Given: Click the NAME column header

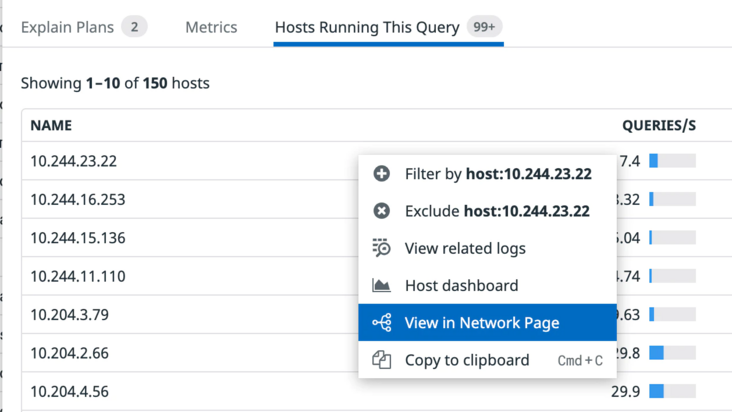Looking at the screenshot, I should [51, 126].
